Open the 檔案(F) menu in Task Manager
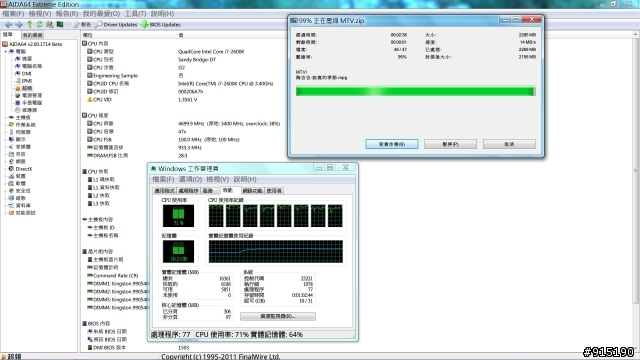 (163, 179)
